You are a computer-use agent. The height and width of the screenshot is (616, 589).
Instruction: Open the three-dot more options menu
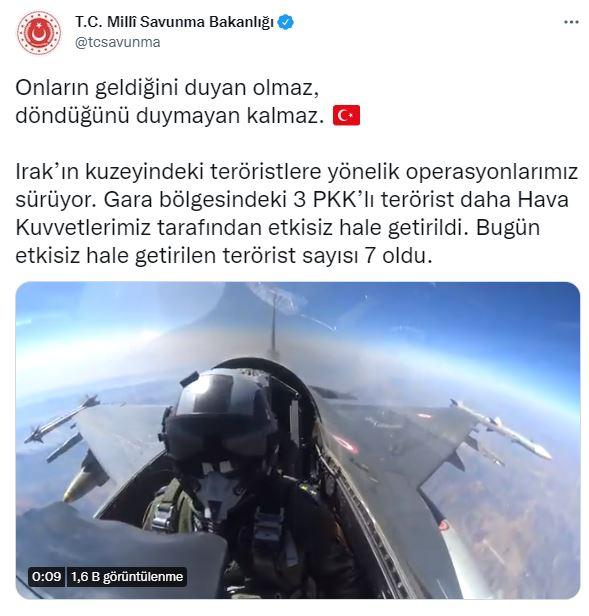coord(571,22)
